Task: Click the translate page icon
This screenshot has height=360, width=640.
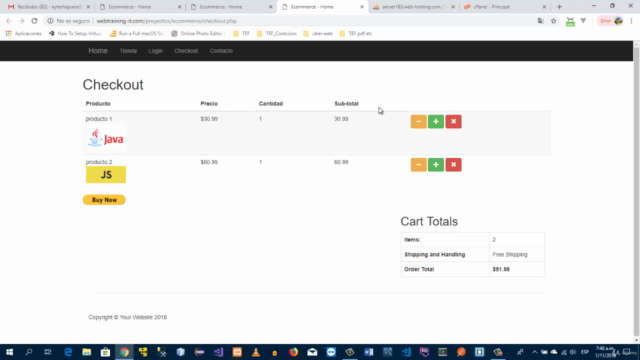Action: coord(540,21)
